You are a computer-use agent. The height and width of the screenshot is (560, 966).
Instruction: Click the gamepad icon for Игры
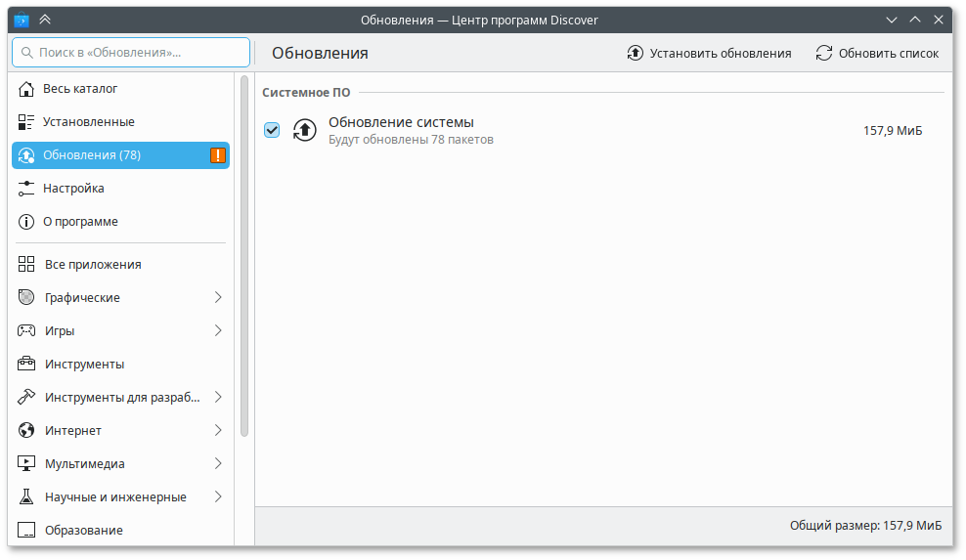tap(26, 331)
